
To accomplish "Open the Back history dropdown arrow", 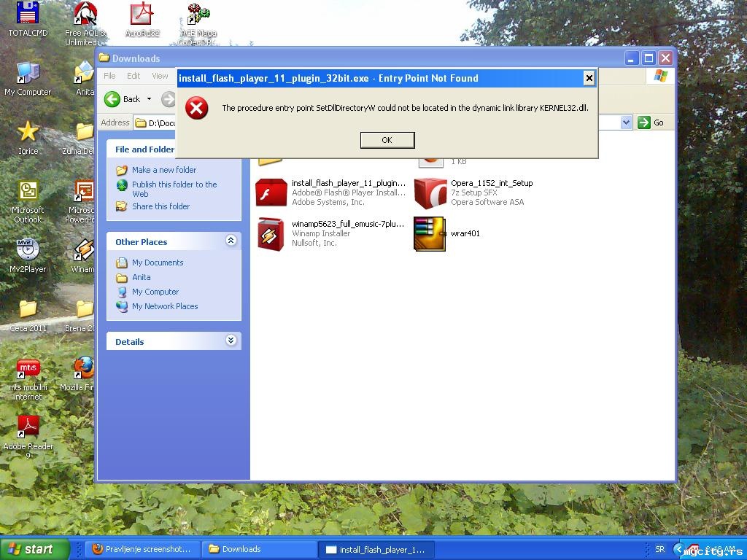I will click(x=149, y=99).
